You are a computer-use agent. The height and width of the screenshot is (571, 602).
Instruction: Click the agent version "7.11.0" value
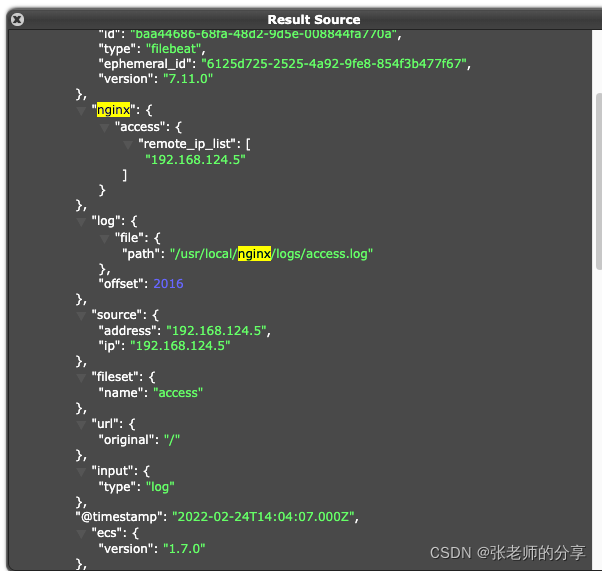[188, 79]
